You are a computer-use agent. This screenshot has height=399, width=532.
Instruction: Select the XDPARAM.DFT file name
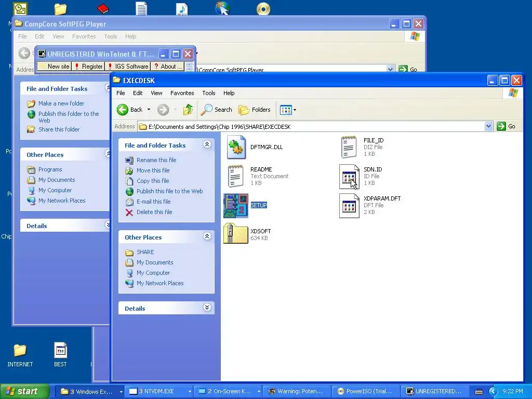point(382,199)
